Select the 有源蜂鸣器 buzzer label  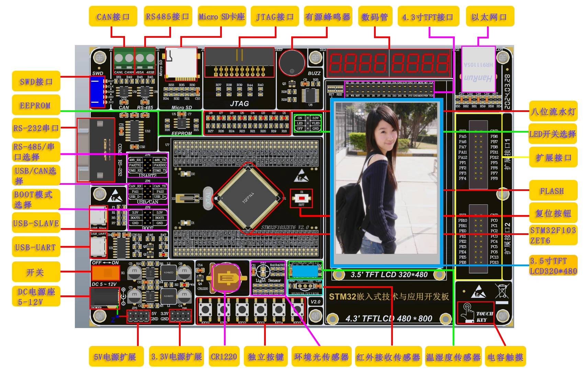tap(328, 16)
